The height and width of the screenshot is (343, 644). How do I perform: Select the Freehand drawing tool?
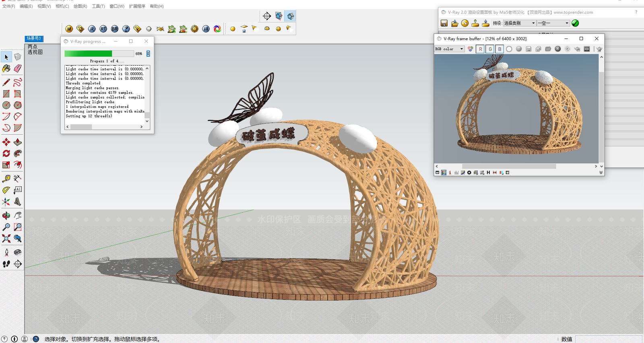click(x=18, y=82)
